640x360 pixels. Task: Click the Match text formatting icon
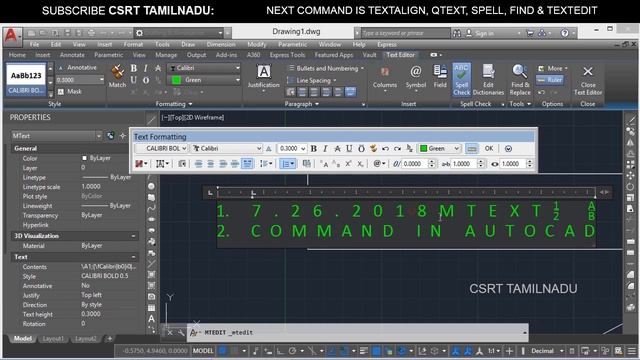117,76
